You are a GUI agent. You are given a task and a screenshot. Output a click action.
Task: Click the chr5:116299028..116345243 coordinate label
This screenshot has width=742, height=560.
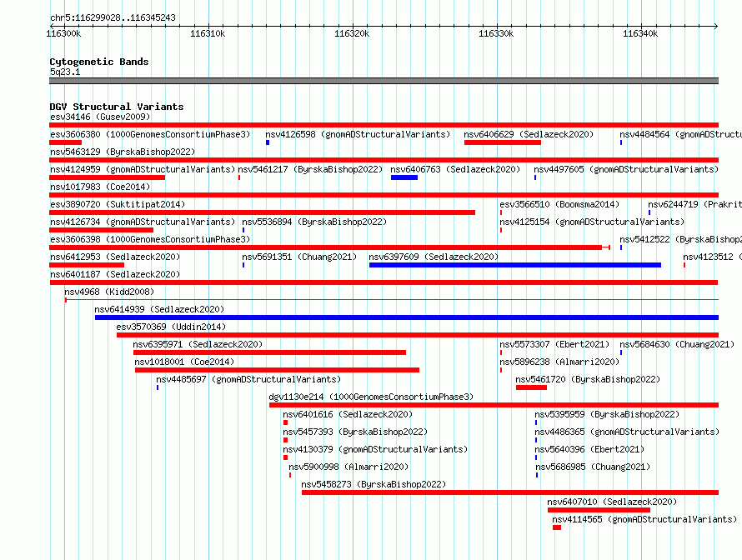113,17
